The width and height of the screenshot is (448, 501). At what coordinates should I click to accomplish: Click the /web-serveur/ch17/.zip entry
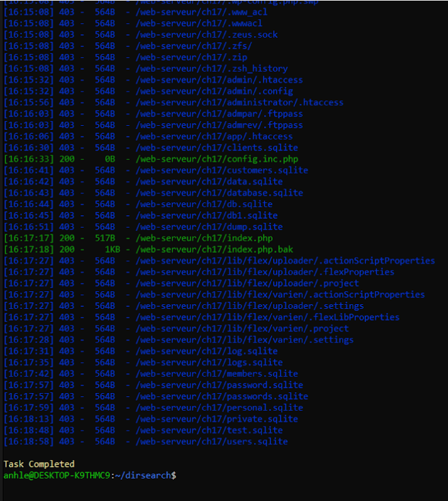click(191, 57)
